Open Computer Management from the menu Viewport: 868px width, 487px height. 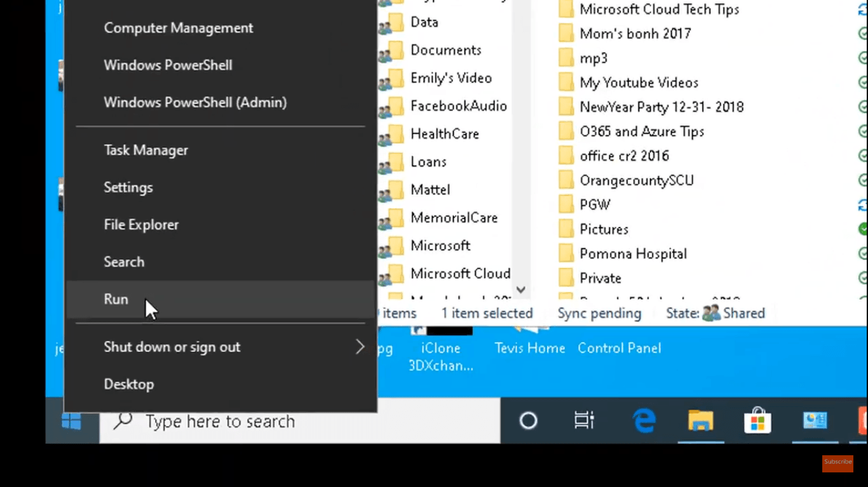click(x=179, y=28)
